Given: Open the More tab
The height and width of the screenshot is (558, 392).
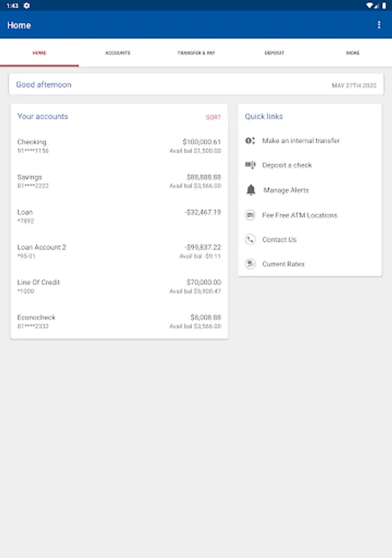Looking at the screenshot, I should click(x=352, y=53).
